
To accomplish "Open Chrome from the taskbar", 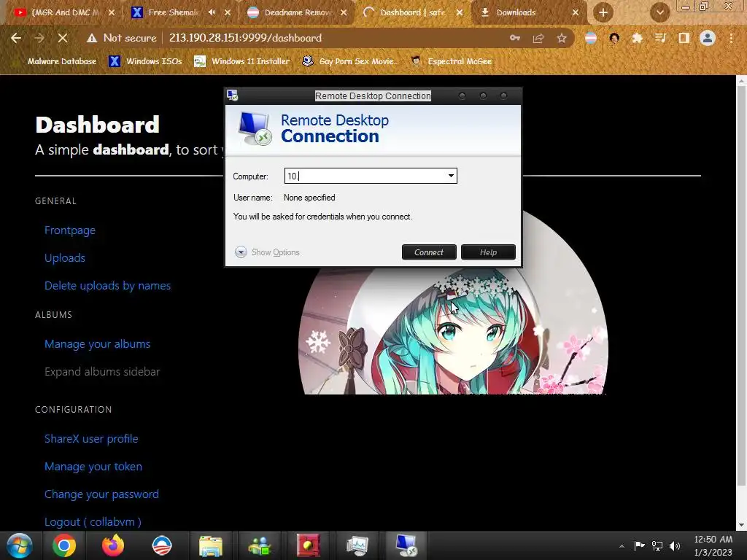I will point(64,545).
